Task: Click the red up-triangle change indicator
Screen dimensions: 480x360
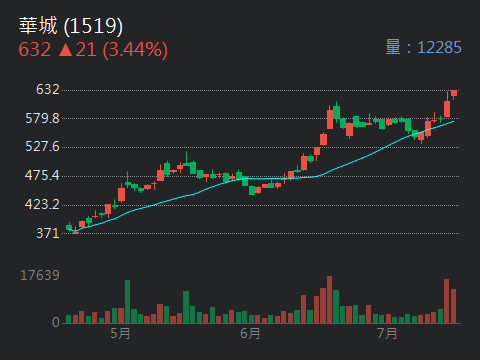Action: coord(66,50)
